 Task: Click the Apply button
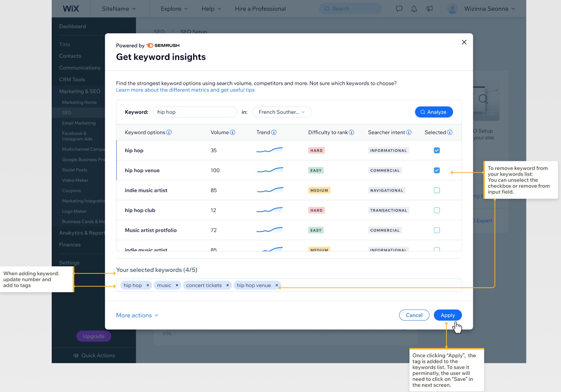[x=447, y=315]
